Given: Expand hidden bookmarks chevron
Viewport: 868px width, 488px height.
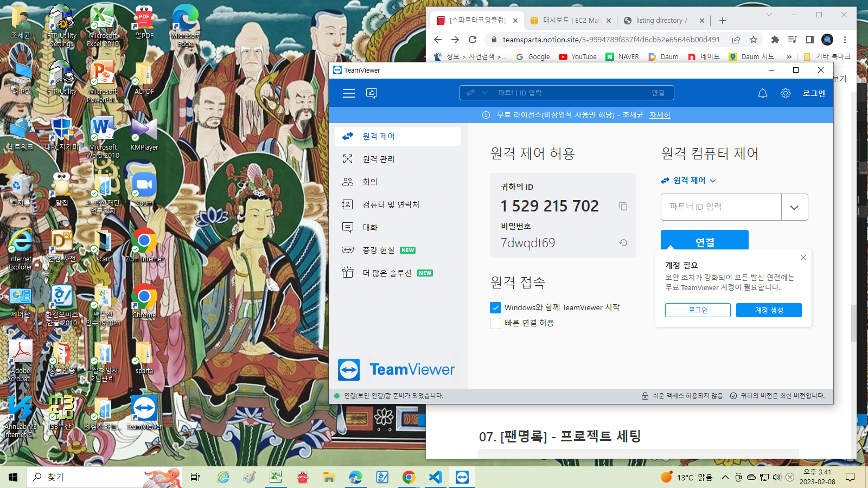Looking at the screenshot, I should click(789, 56).
